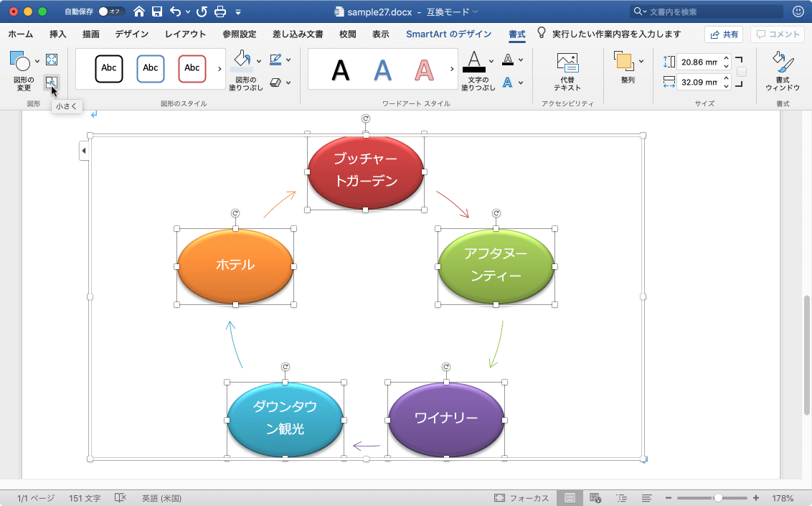Click the Print icon
Screen dimensions: 812x506
click(x=220, y=11)
